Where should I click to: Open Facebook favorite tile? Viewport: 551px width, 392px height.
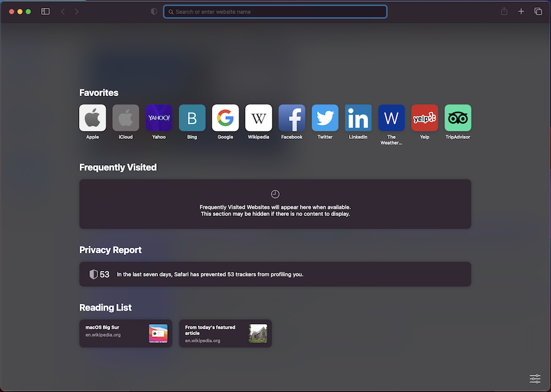point(292,118)
